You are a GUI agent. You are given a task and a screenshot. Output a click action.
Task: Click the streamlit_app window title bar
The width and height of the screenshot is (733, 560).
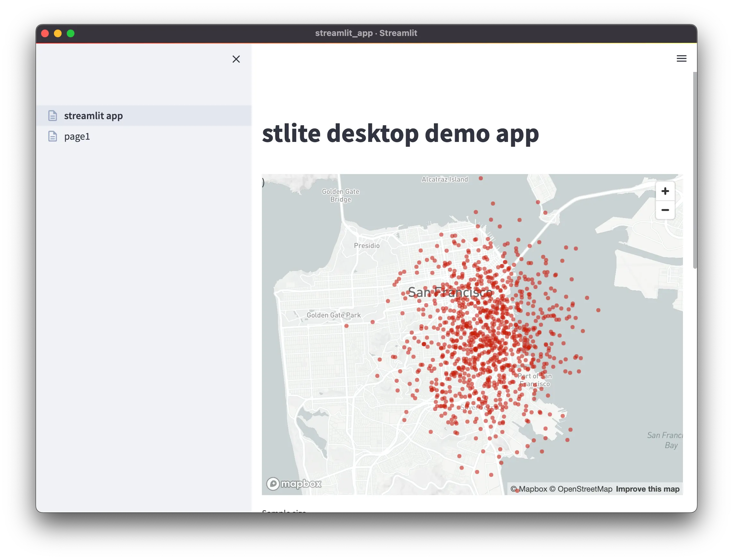click(366, 33)
